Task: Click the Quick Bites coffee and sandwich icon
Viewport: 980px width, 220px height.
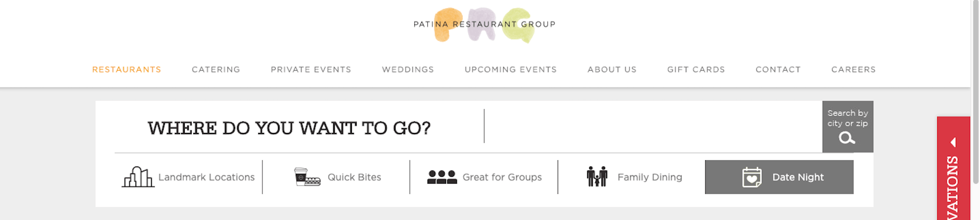Action: pyautogui.click(x=307, y=177)
